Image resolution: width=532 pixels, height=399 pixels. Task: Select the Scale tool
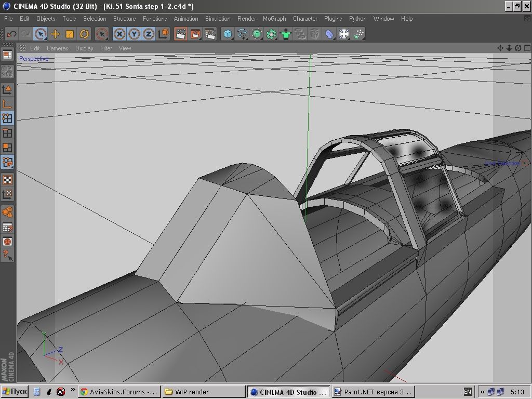pyautogui.click(x=70, y=34)
